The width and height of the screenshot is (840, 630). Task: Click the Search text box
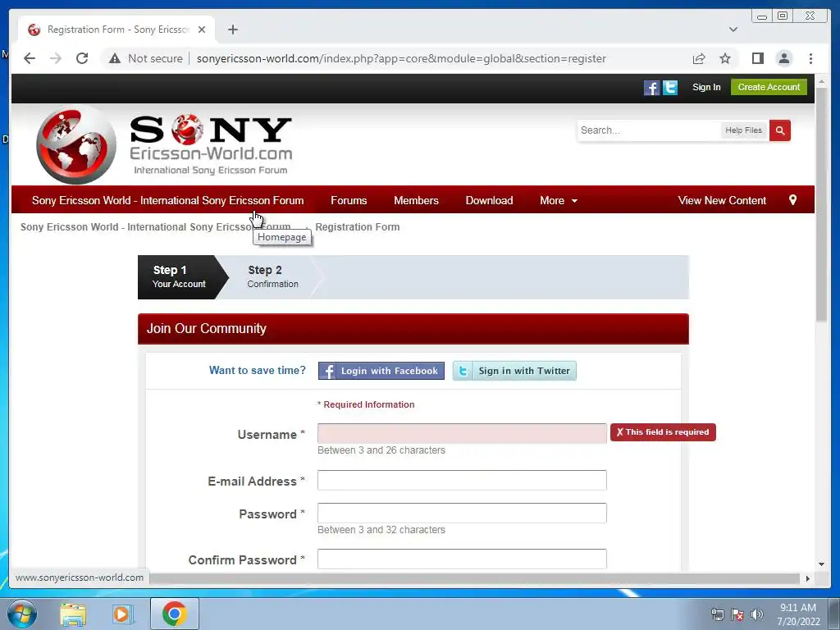(x=648, y=130)
